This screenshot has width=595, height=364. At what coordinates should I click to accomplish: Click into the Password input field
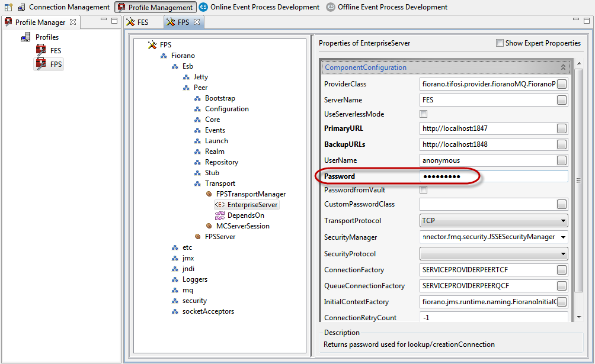(493, 176)
